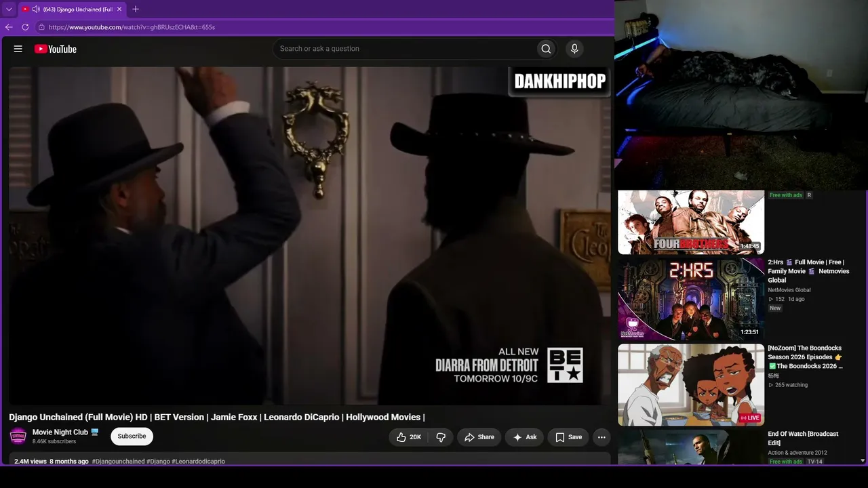The image size is (868, 488).
Task: Click the '2.4M views 8 months ago' description text
Action: (52, 462)
